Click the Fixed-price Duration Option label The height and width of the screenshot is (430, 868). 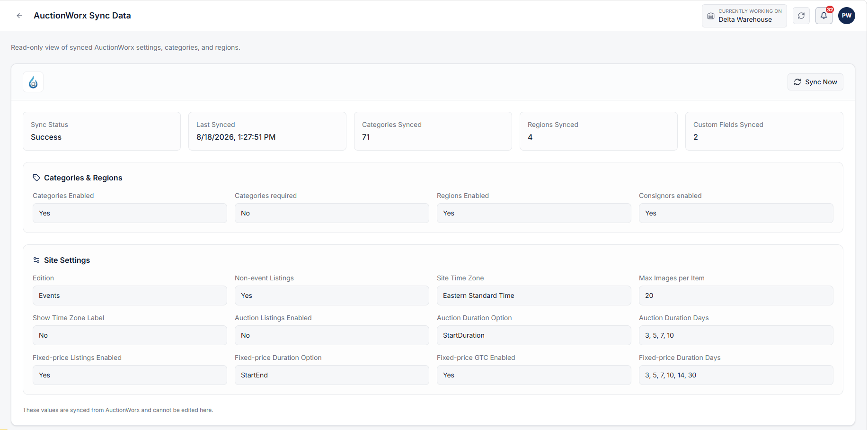point(278,358)
